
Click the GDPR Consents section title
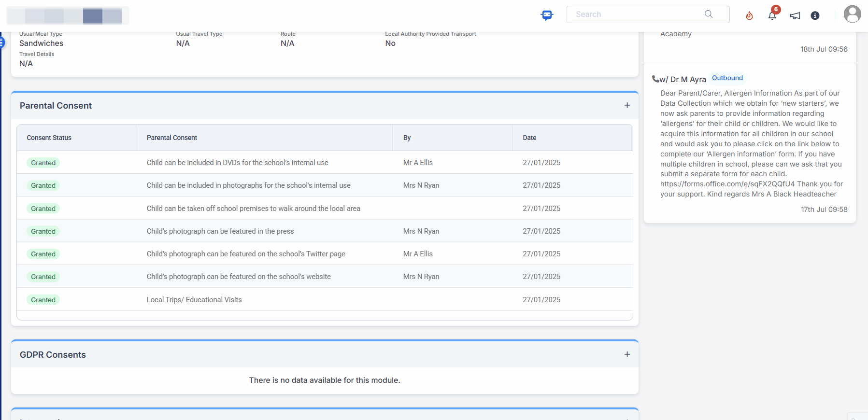(x=53, y=355)
